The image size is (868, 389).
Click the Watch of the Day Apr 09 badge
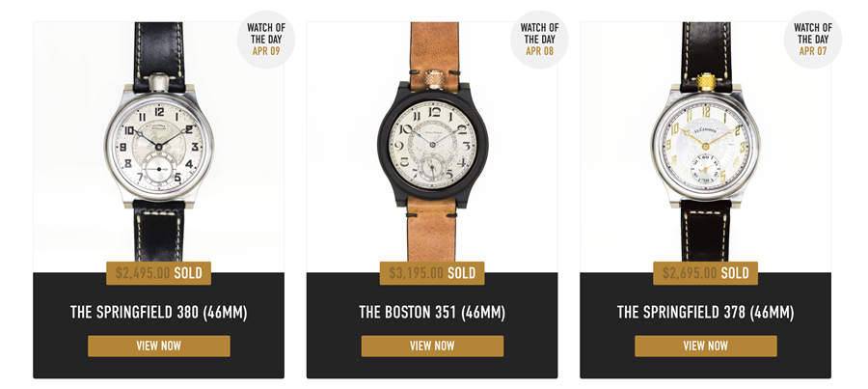[x=266, y=40]
